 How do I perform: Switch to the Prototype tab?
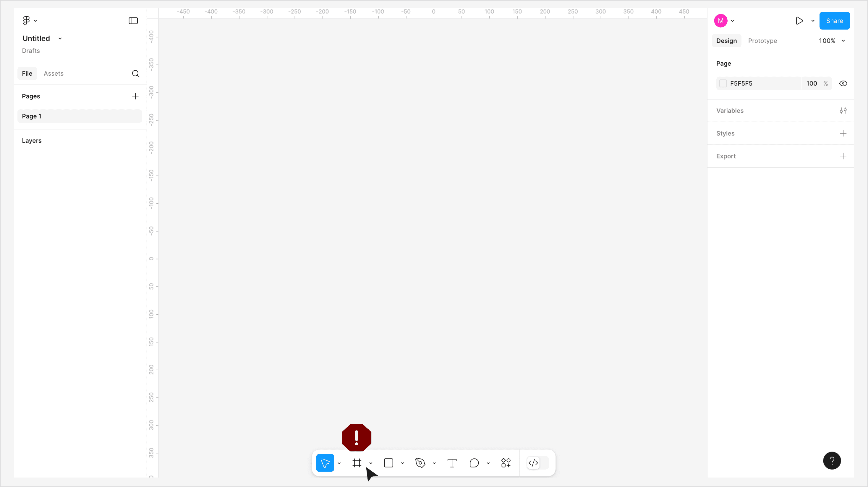762,41
